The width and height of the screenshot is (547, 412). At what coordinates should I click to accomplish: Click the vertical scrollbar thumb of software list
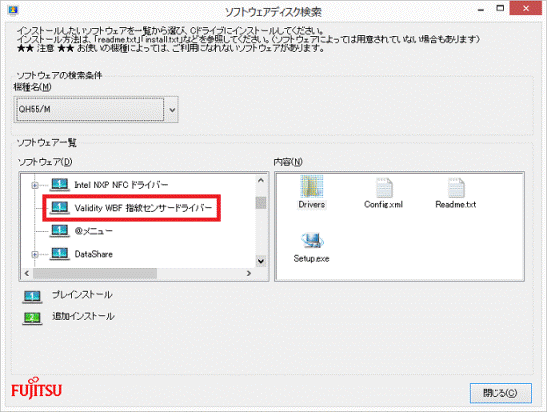point(261,203)
